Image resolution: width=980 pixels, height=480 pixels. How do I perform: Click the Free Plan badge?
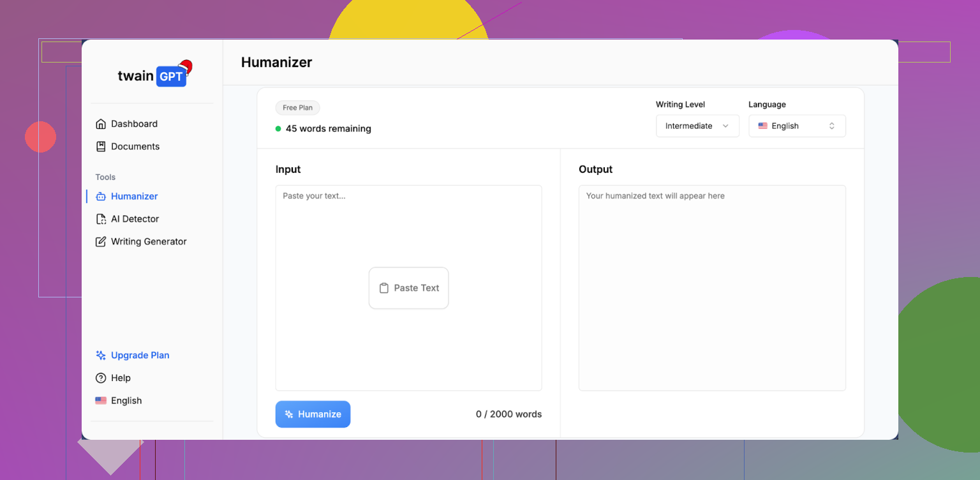(297, 108)
